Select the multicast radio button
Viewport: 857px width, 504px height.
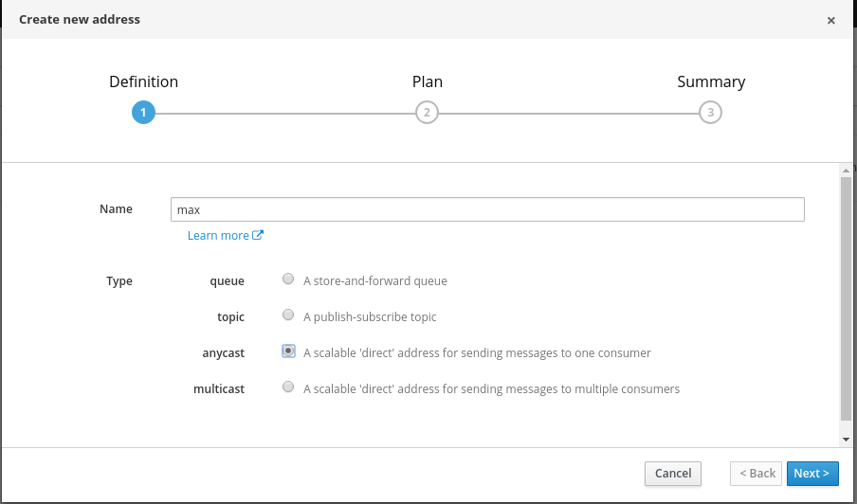[x=288, y=387]
